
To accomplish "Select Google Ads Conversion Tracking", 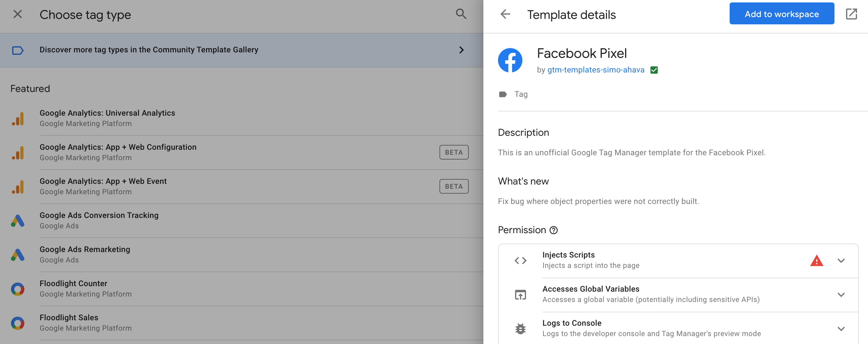I will point(242,221).
